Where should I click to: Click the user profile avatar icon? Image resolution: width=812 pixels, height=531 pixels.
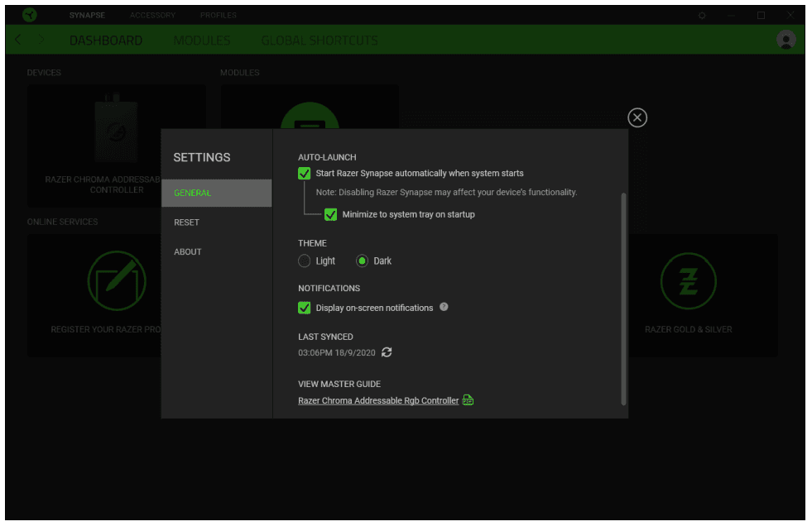786,39
